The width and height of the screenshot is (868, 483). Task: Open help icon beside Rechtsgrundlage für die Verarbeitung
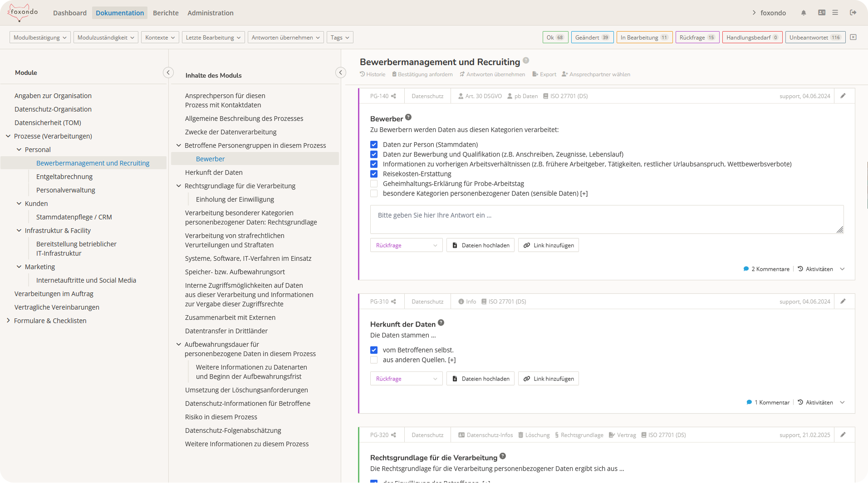coord(503,456)
